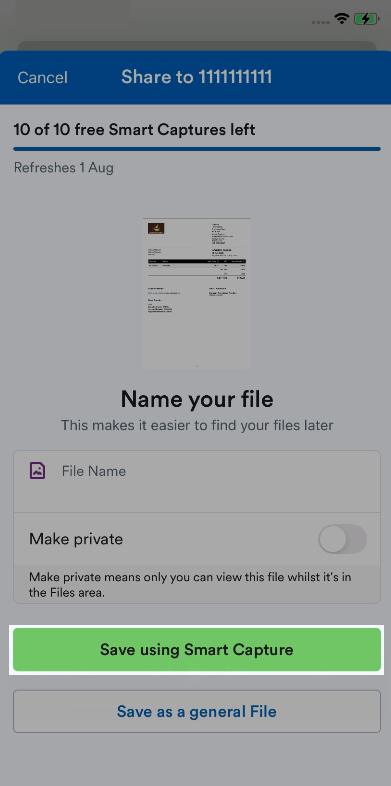Toggle the Make private switch
Viewport: 391px width, 786px height.
(x=342, y=539)
